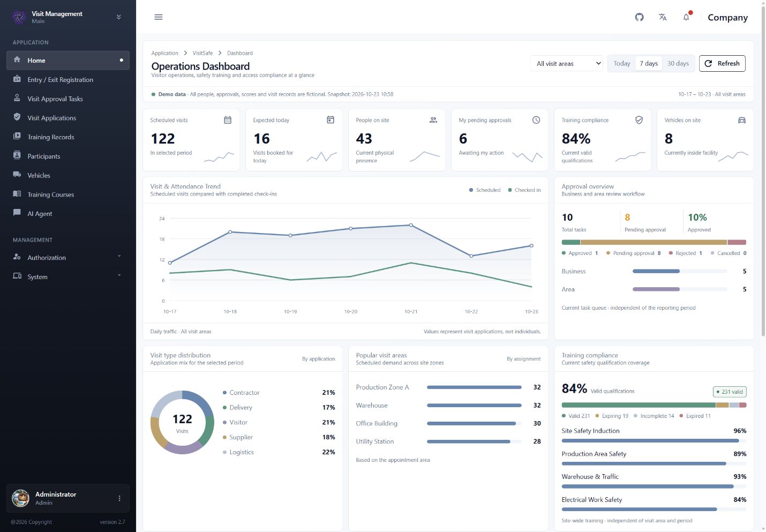Click the System sidebar icon
This screenshot has width=766, height=532.
point(17,276)
